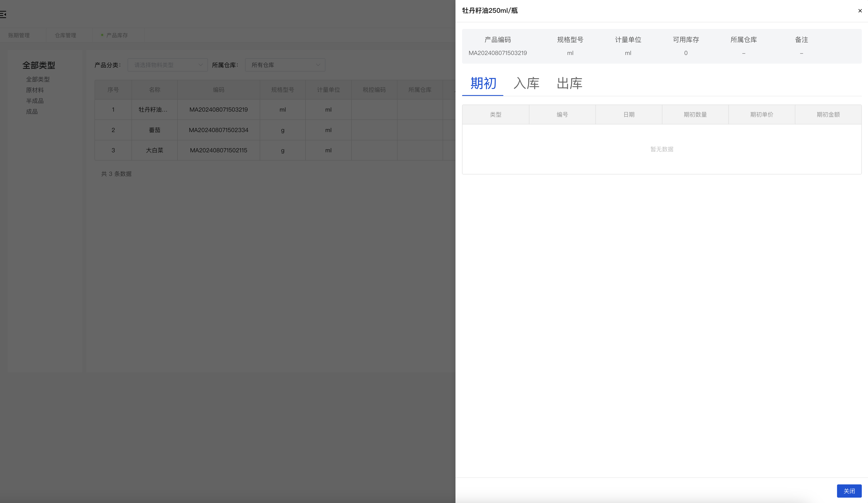Select 成品 in the type tree
The height and width of the screenshot is (503, 868).
tap(32, 111)
